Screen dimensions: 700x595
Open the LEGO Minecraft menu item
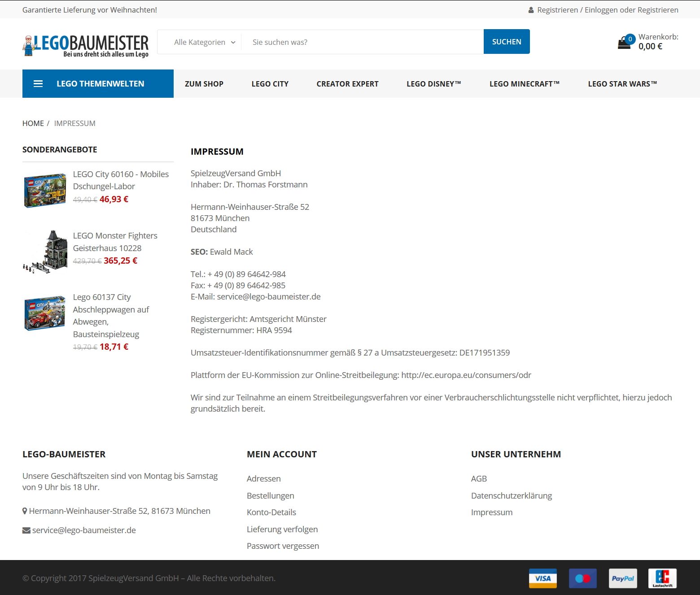coord(525,84)
